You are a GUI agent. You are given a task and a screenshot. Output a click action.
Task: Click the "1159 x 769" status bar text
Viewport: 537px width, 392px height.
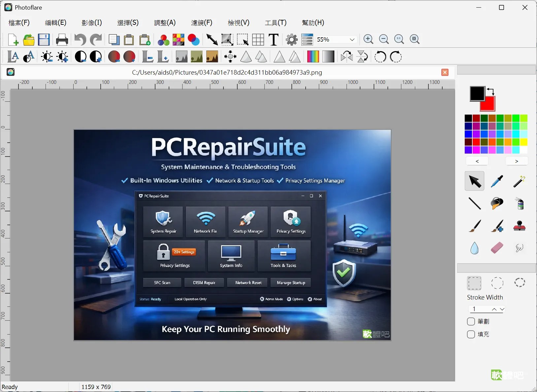[96, 387]
